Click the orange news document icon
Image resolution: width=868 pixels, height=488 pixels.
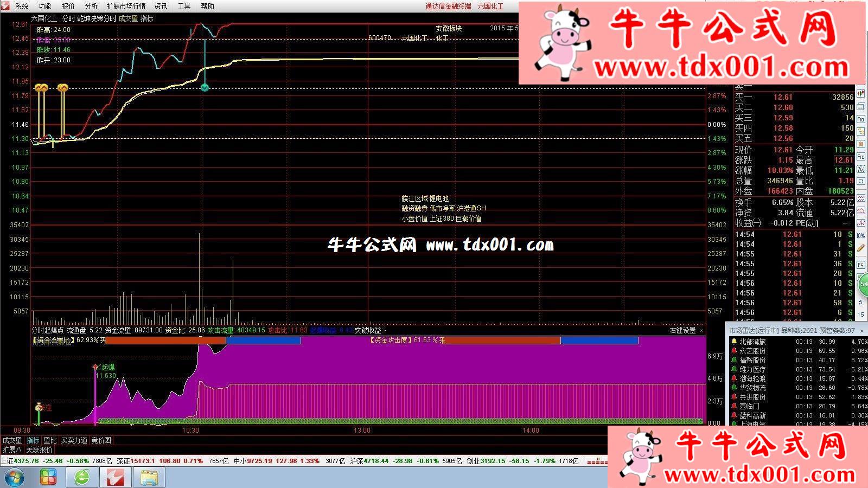coord(861,144)
